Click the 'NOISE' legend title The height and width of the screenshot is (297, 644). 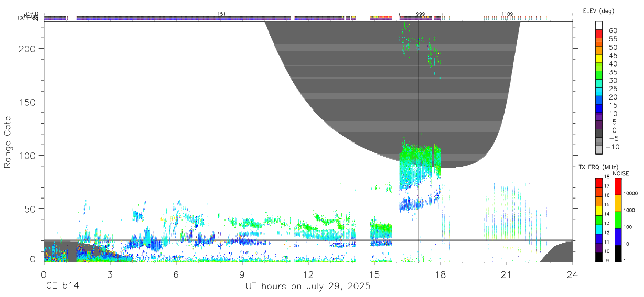(621, 173)
